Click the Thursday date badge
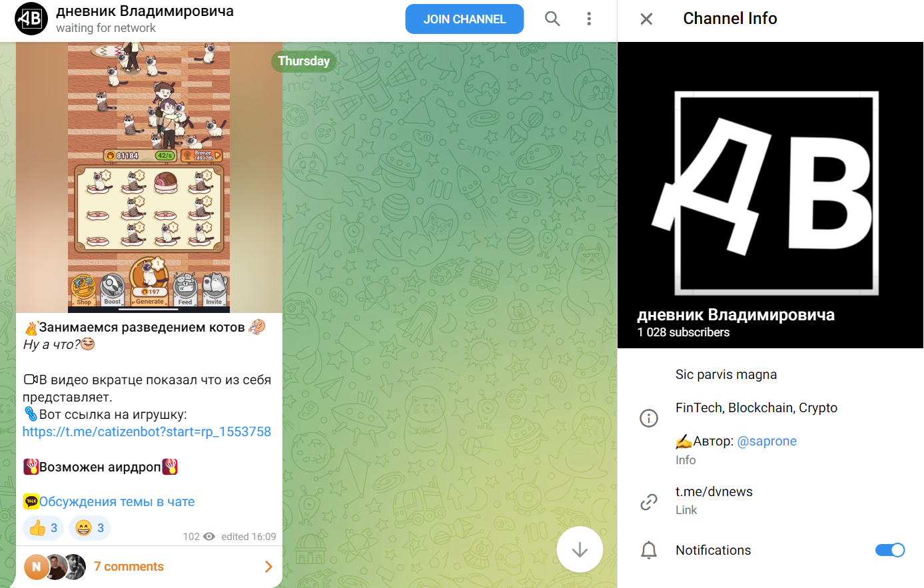This screenshot has width=924, height=588. click(x=304, y=61)
